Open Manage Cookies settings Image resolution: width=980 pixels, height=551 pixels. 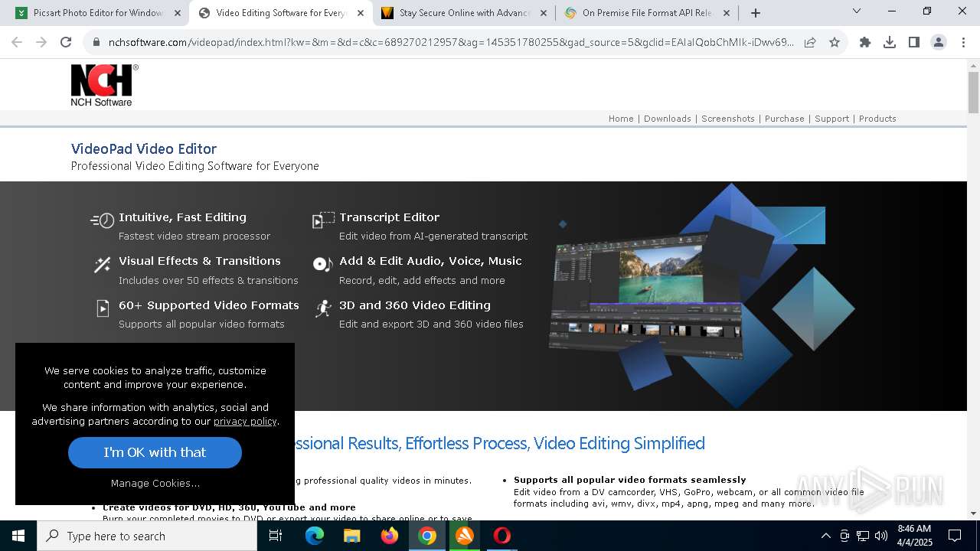(155, 483)
